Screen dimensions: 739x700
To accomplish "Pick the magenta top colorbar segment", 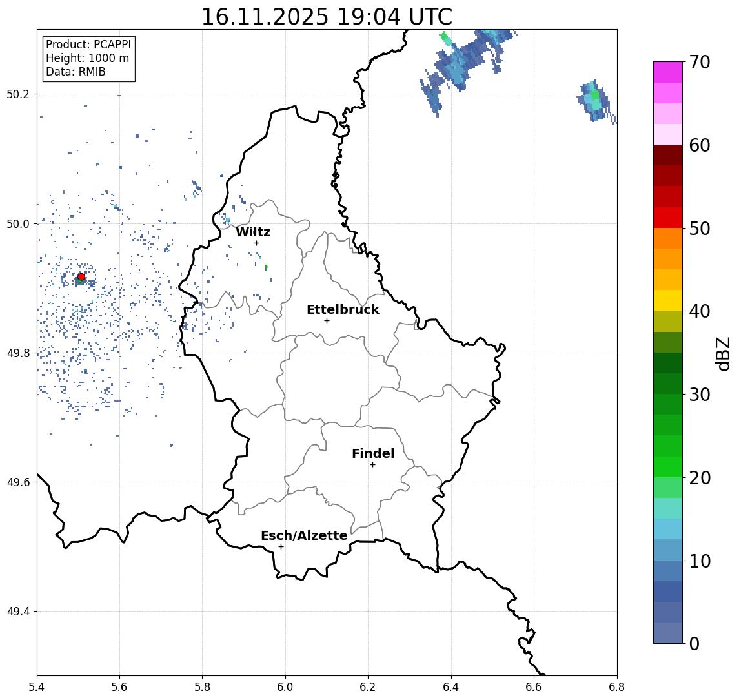I will [x=668, y=72].
